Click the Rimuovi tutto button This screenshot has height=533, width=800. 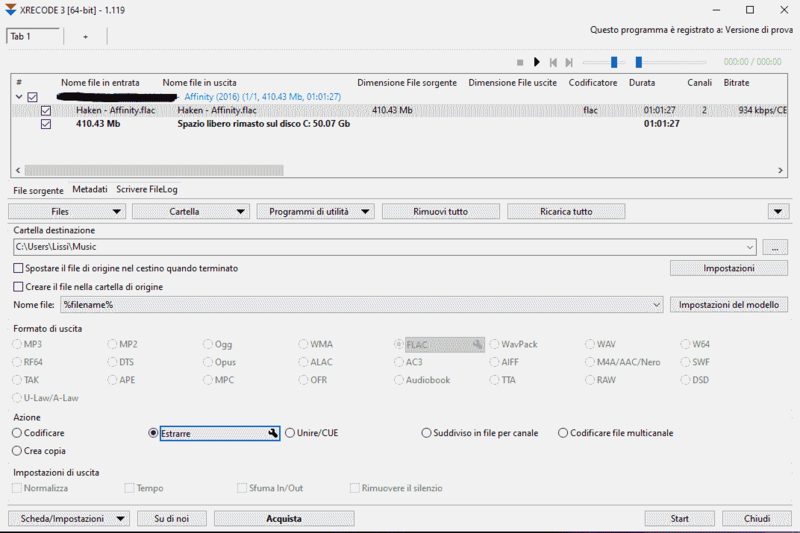click(x=441, y=211)
